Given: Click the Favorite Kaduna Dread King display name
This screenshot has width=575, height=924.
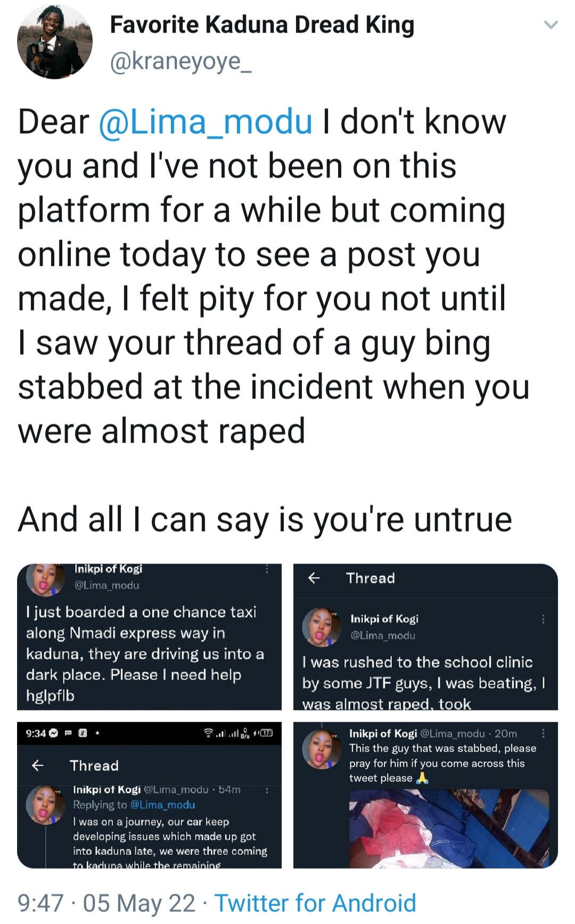Looking at the screenshot, I should coord(262,25).
